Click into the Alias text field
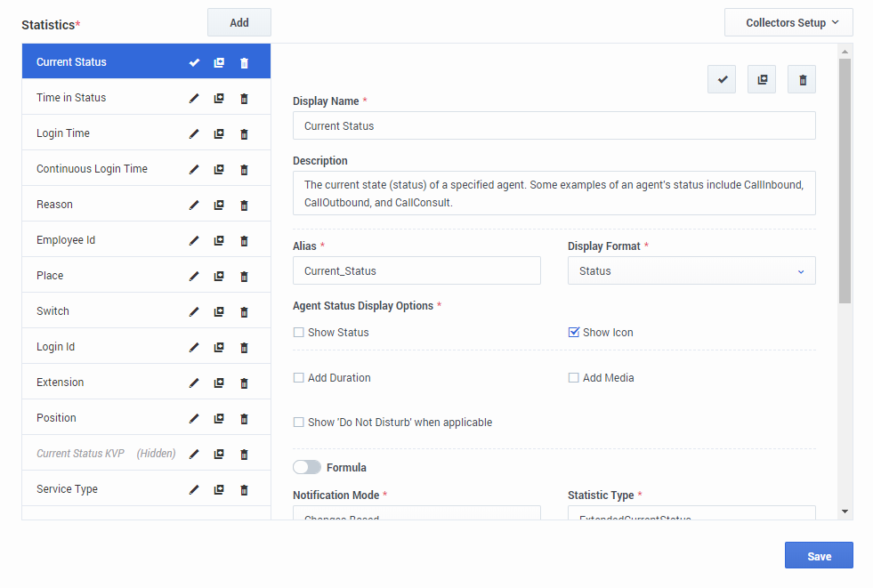The height and width of the screenshot is (588, 873). (x=416, y=271)
